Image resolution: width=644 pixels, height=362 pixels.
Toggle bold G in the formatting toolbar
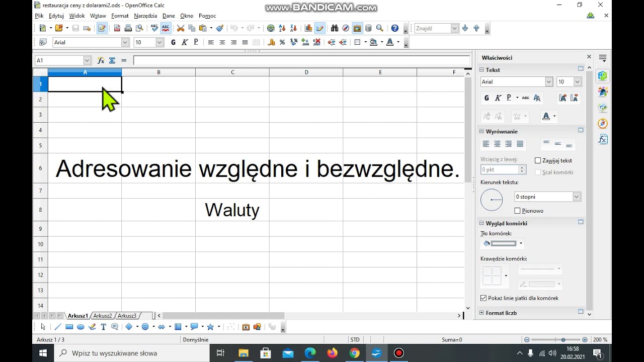(173, 42)
